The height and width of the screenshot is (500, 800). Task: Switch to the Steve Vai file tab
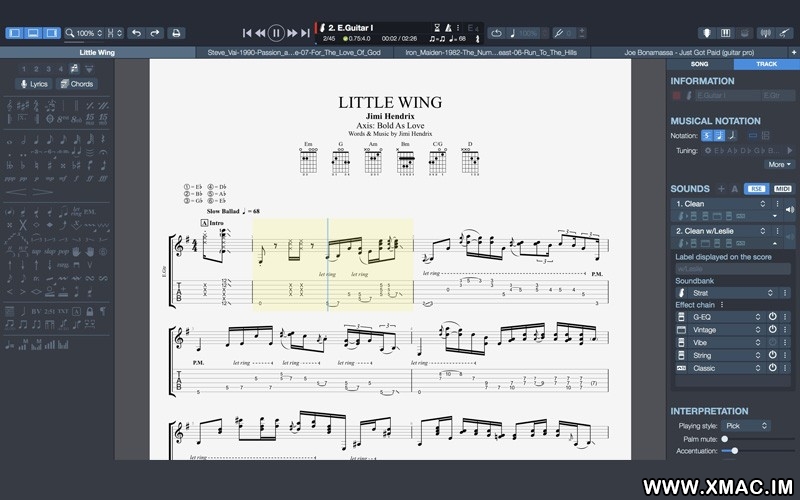294,52
